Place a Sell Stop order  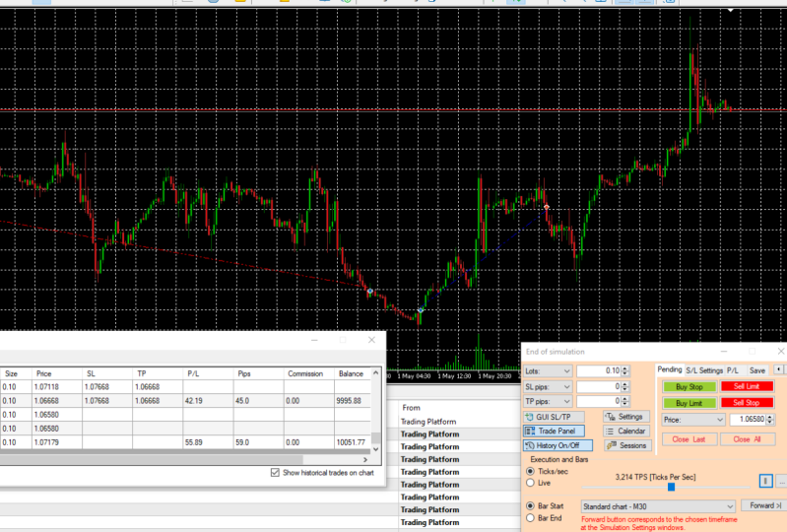coord(747,403)
